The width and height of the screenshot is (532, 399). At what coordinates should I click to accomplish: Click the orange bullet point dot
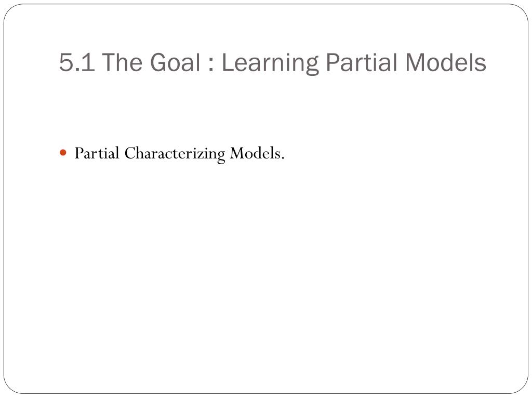(63, 153)
